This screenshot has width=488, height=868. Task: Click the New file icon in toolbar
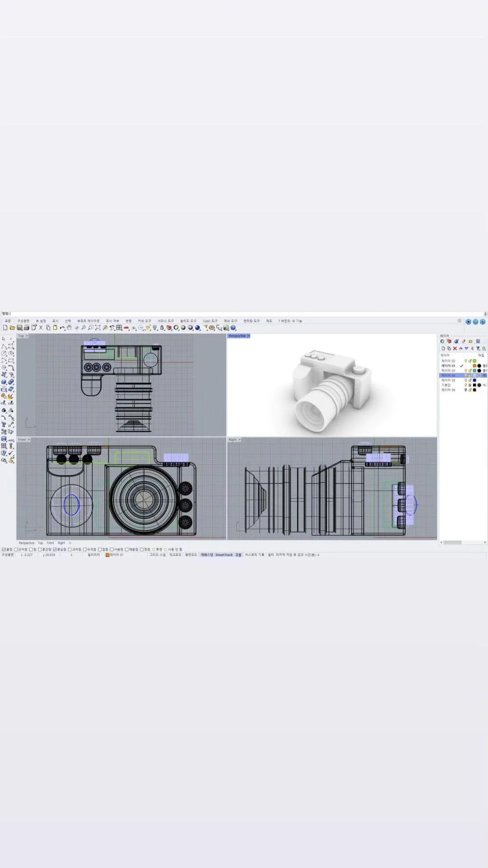(5, 328)
